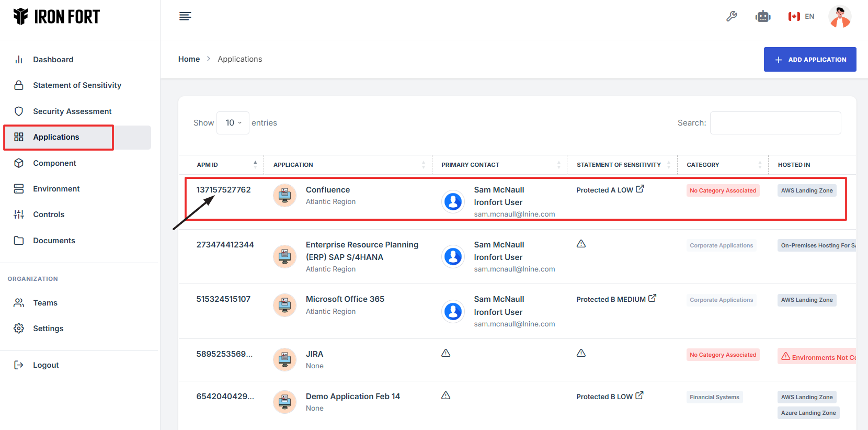Click the wrench tool icon in header
Image resolution: width=868 pixels, height=430 pixels.
point(732,17)
